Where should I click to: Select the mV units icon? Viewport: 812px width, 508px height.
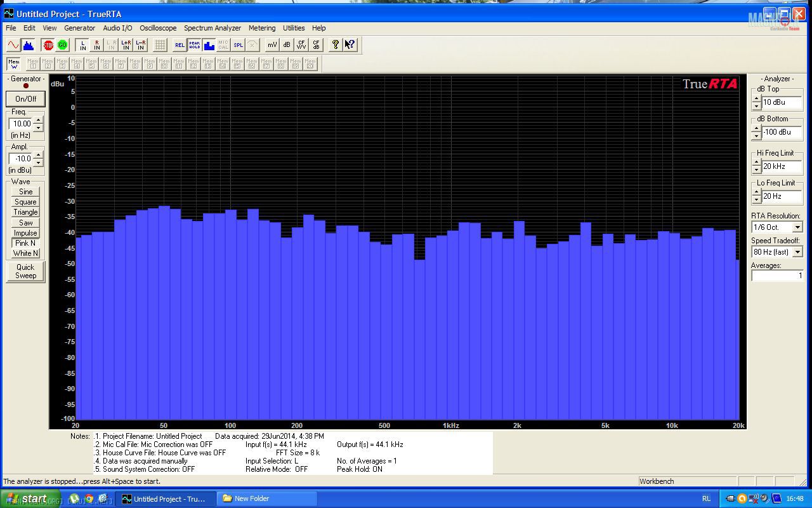[272, 44]
